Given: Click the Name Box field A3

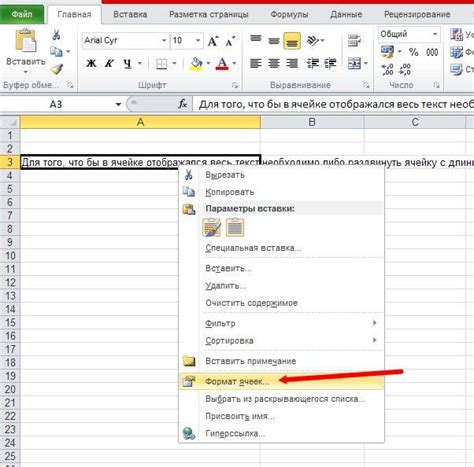Looking at the screenshot, I should [x=57, y=104].
